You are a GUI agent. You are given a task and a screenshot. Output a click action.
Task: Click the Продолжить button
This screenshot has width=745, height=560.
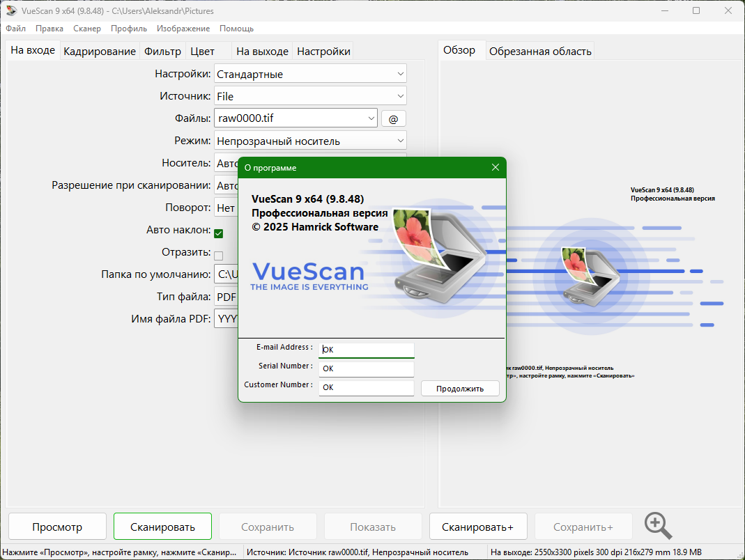pyautogui.click(x=460, y=389)
